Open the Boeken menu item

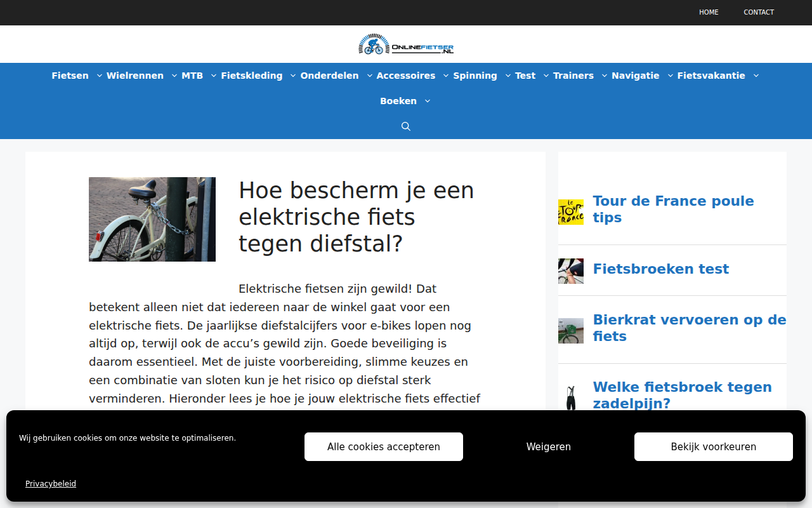(398, 101)
